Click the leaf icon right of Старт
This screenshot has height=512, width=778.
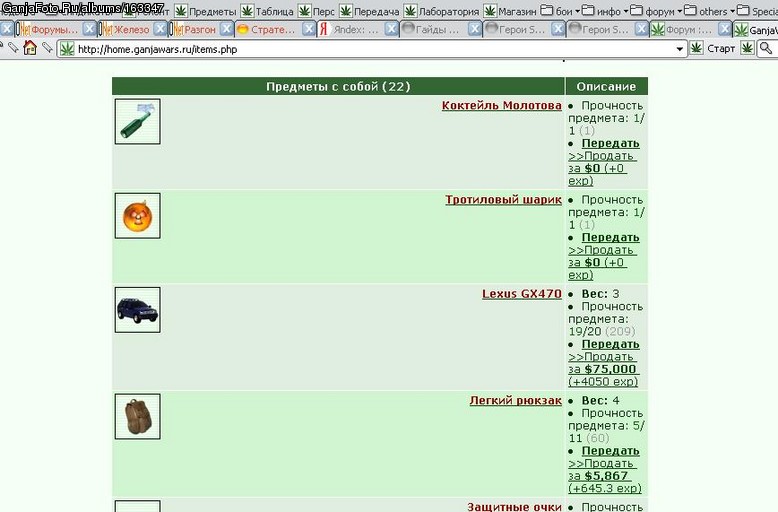coord(747,48)
